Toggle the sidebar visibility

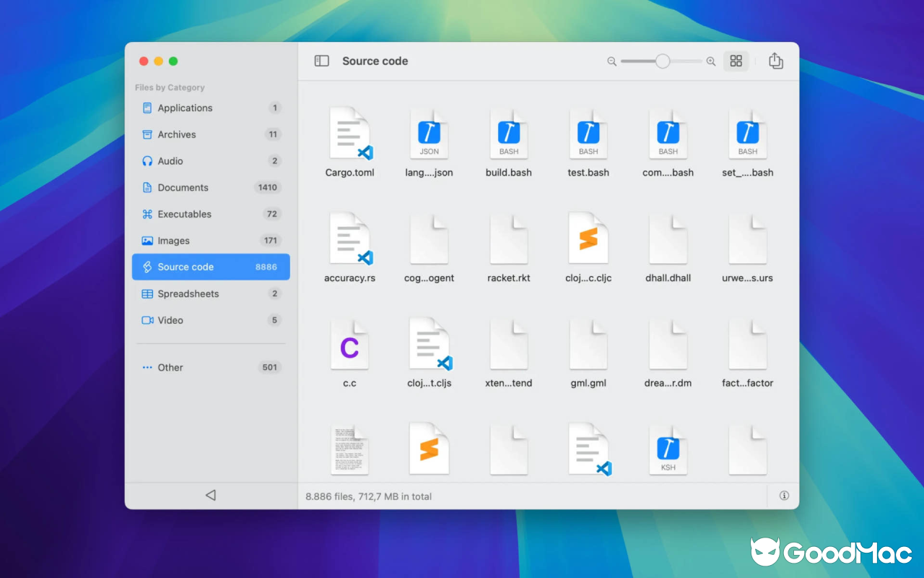click(322, 61)
